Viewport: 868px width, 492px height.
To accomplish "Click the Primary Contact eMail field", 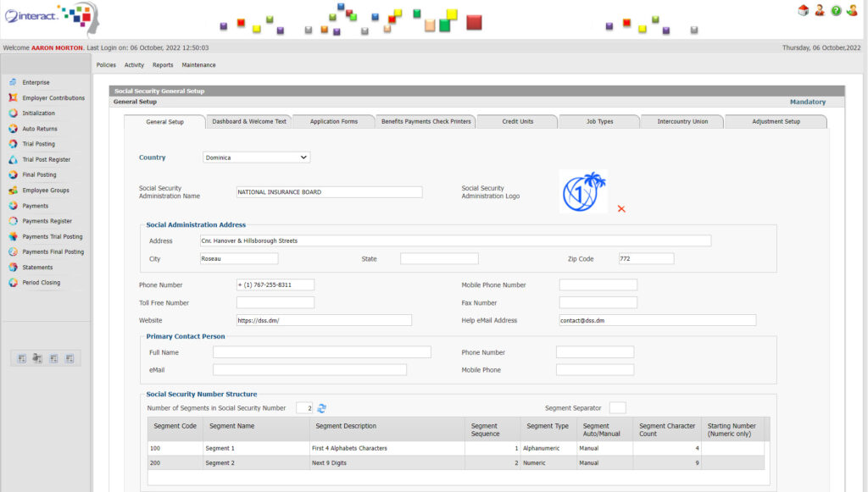I will [x=309, y=370].
